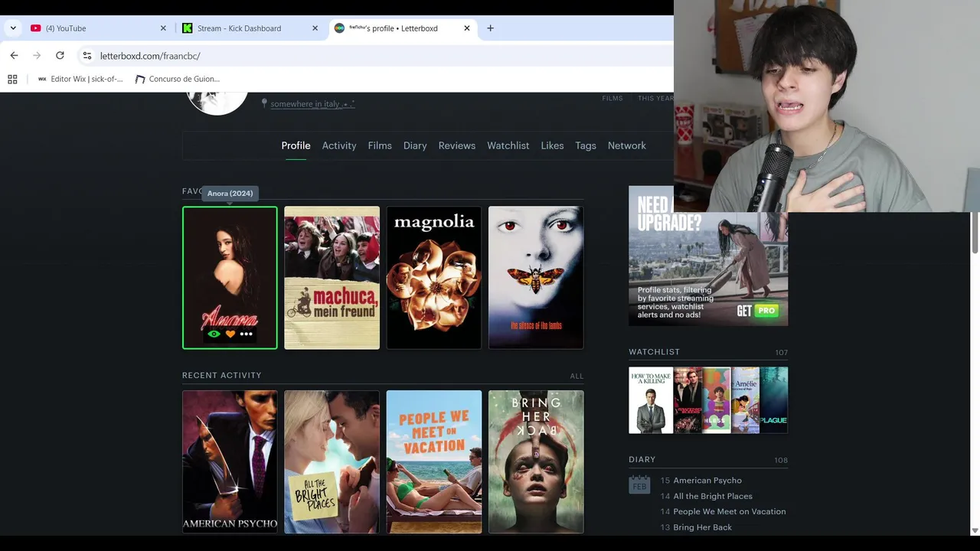Click the Watchlist sidebar heading
Viewport: 980px width, 551px height.
(x=655, y=352)
